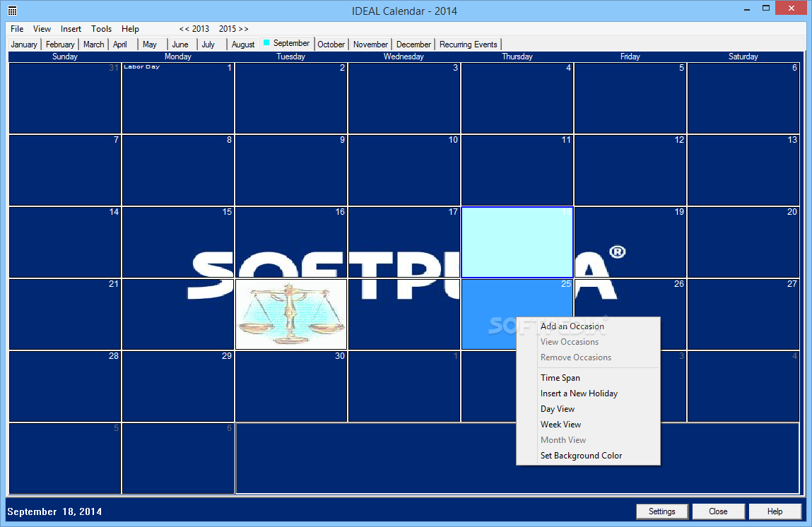This screenshot has width=812, height=527.
Task: Open the Help menu
Action: 131,29
